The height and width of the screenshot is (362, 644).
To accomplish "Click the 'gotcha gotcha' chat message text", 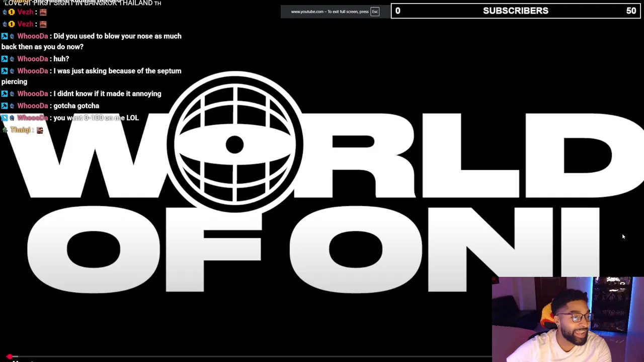I will click(76, 106).
